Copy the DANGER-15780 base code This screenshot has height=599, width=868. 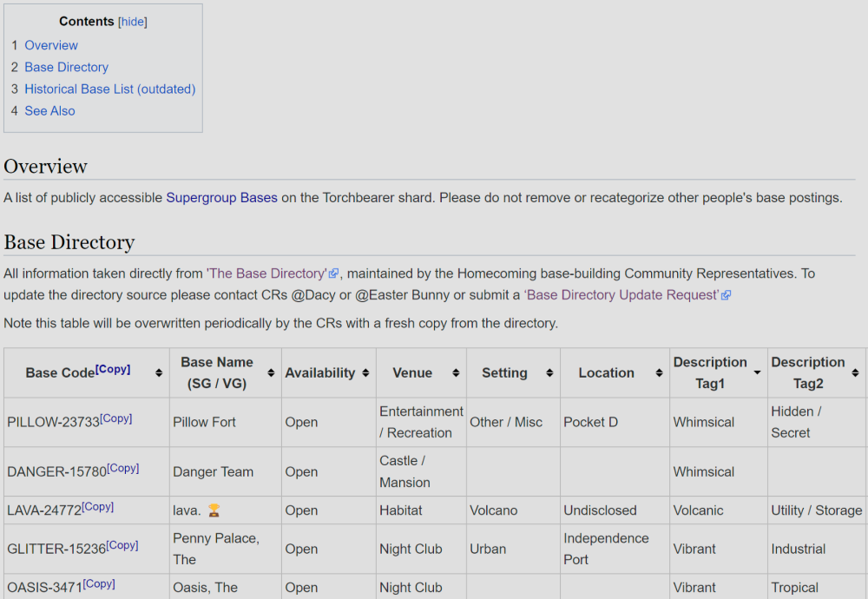pyautogui.click(x=122, y=468)
